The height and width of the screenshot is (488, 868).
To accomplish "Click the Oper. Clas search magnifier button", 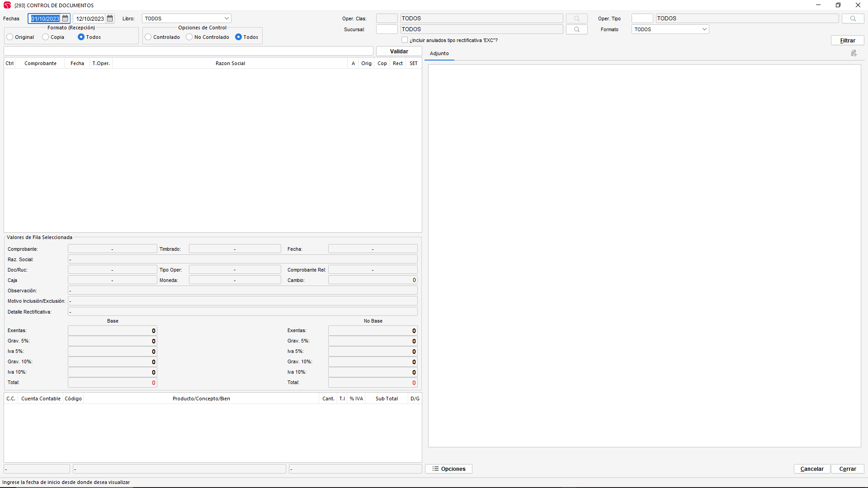I will pos(576,19).
